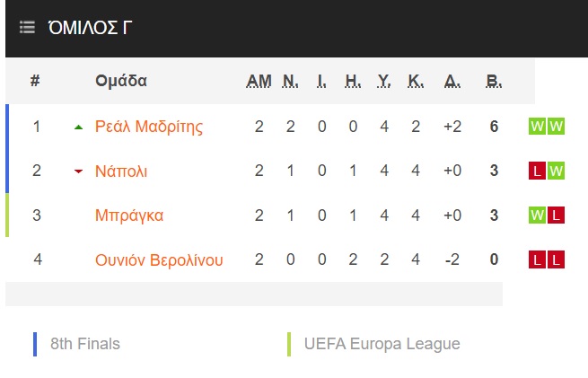The width and height of the screenshot is (588, 378).
Task: Click the Ν. wins column header
Action: pos(291,81)
